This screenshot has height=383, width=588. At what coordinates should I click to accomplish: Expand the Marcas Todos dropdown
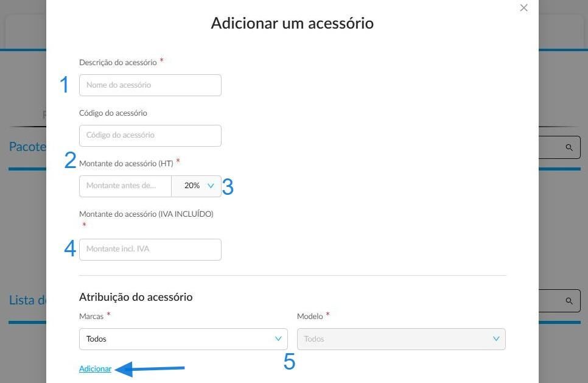pos(183,339)
